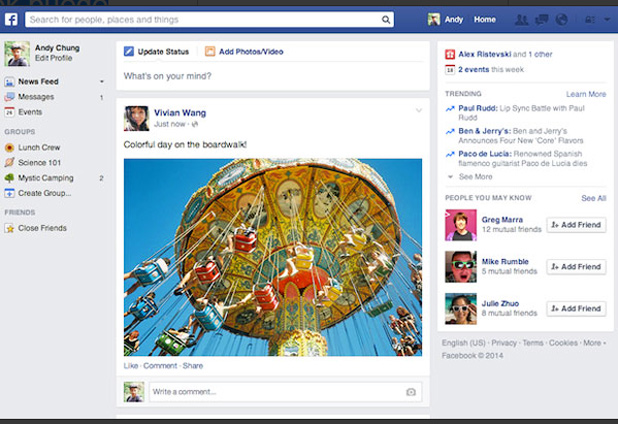Open the messages icon in top bar
The width and height of the screenshot is (618, 424).
click(541, 19)
